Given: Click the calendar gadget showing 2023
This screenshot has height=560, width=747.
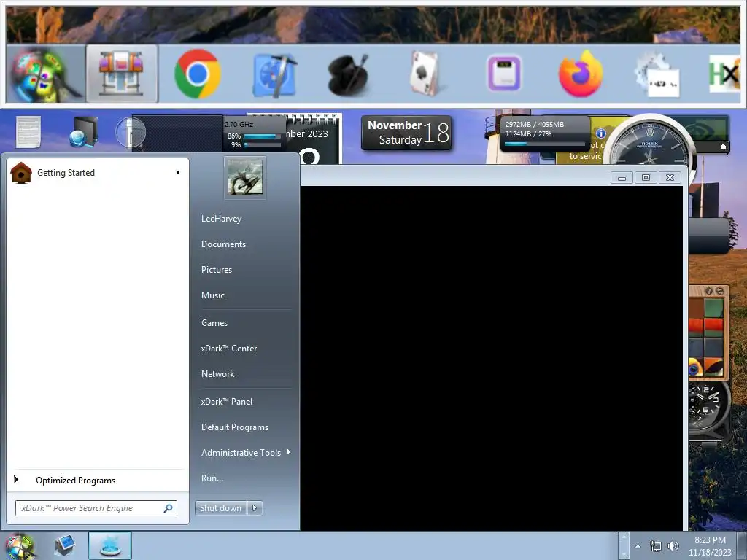Looking at the screenshot, I should pos(313,139).
